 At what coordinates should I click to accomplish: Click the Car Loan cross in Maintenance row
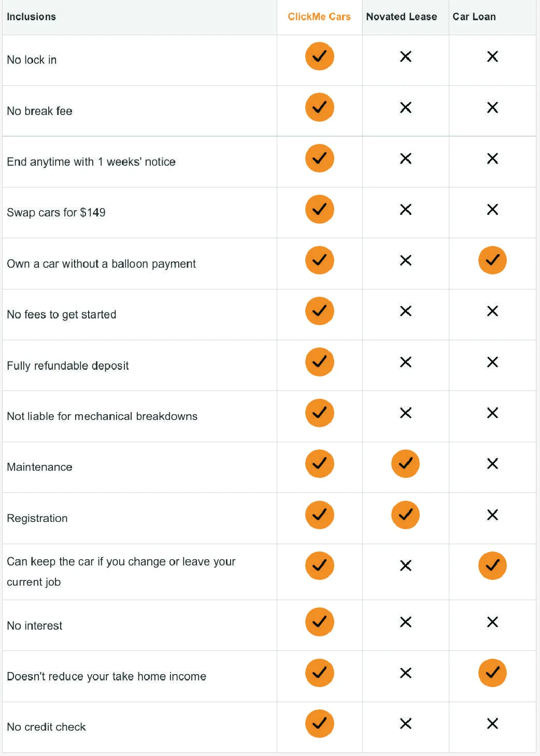pos(492,463)
